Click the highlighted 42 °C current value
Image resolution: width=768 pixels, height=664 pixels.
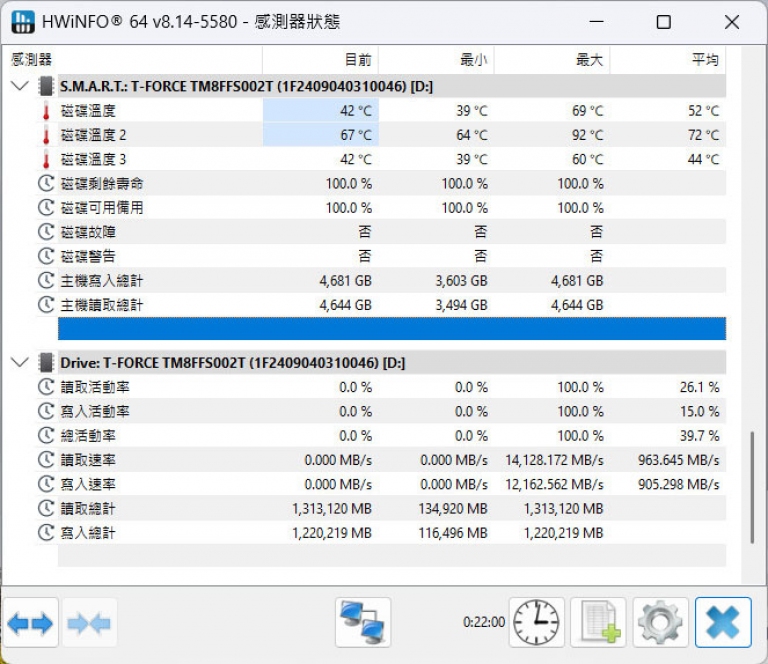tap(356, 111)
